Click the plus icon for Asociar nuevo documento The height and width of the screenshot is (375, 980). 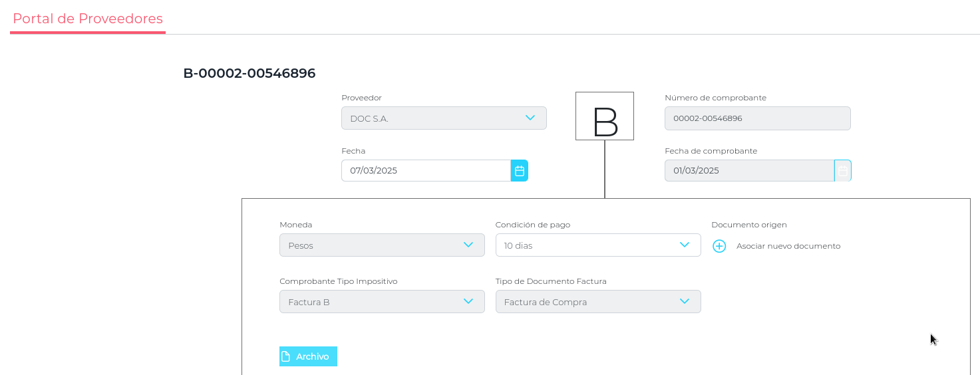(719, 246)
